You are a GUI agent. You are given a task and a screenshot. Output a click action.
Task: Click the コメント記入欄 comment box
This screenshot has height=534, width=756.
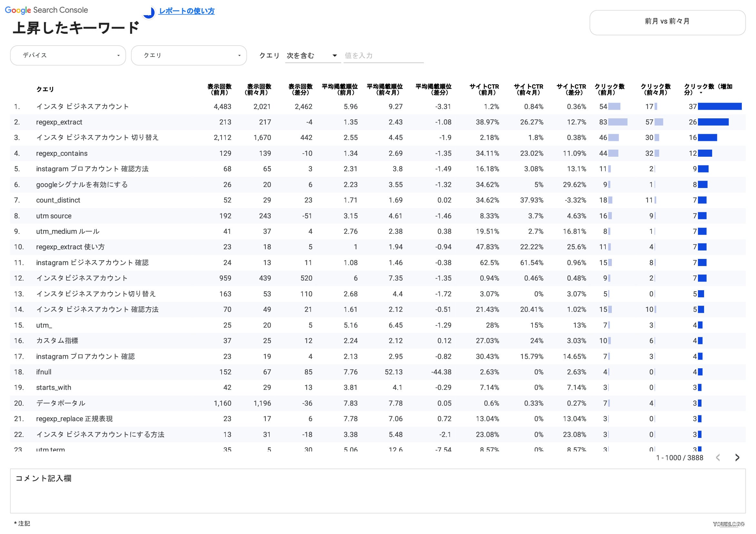click(x=378, y=491)
